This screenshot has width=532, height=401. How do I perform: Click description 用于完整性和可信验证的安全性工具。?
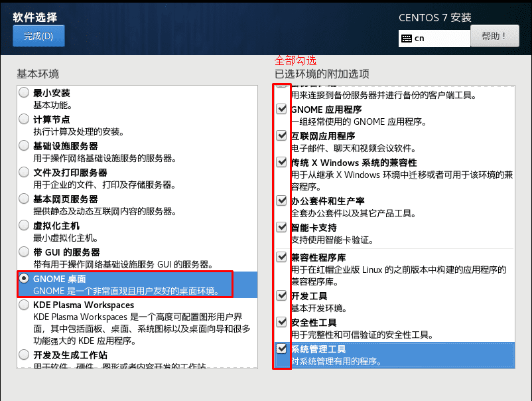coord(362,335)
